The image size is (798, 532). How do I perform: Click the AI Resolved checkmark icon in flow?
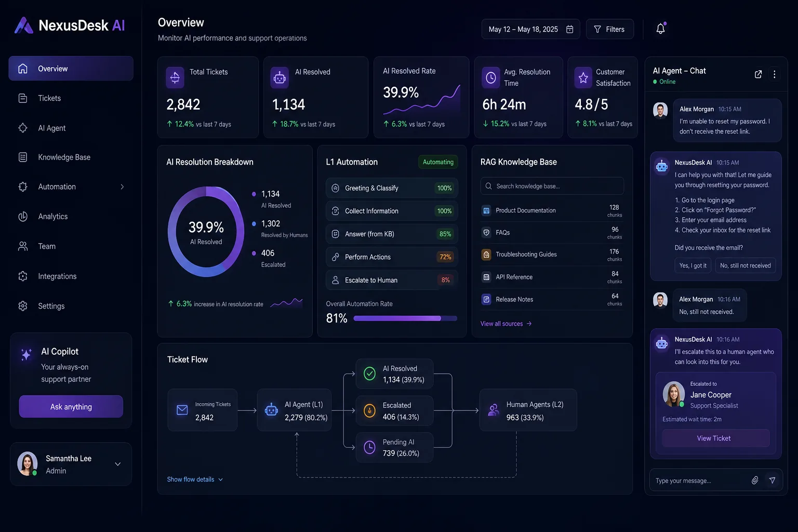369,374
